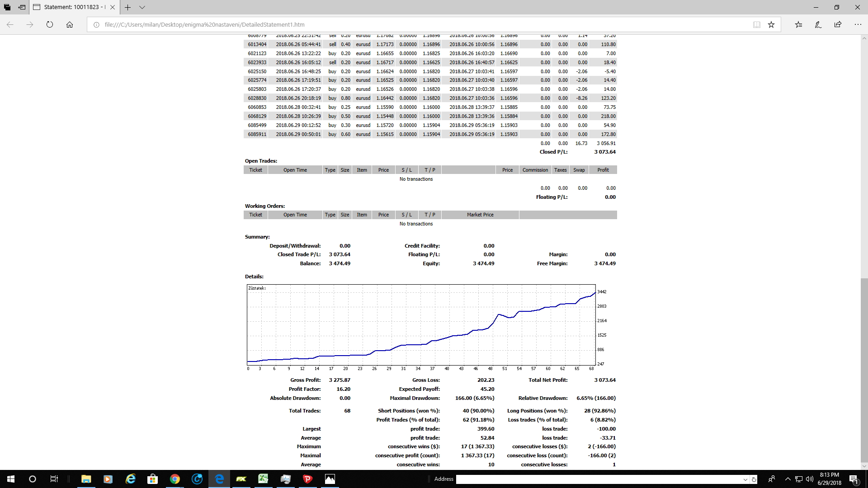Click the Share page icon
This screenshot has width=868, height=488.
[x=838, y=25]
